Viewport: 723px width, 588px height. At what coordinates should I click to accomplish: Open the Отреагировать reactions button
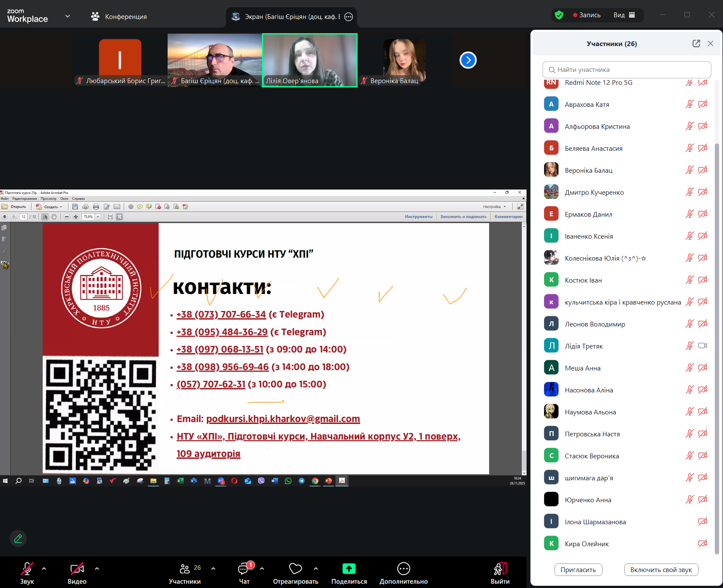coord(296,573)
